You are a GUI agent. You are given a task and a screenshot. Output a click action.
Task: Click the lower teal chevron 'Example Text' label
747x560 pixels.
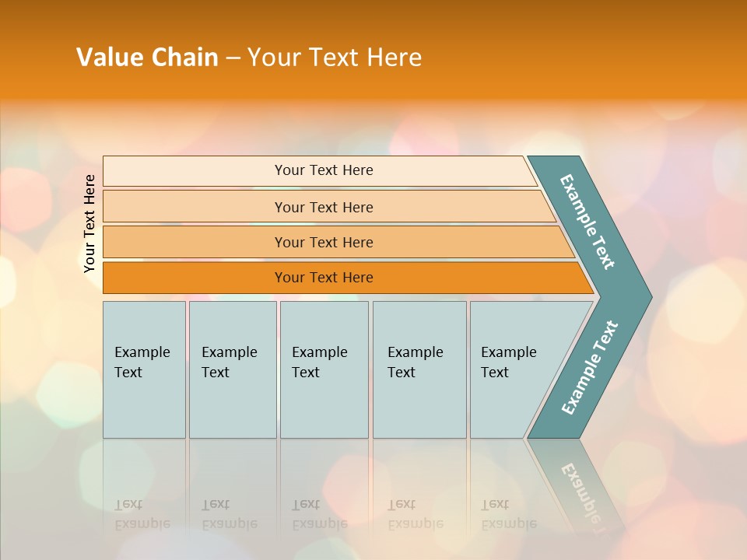(589, 368)
